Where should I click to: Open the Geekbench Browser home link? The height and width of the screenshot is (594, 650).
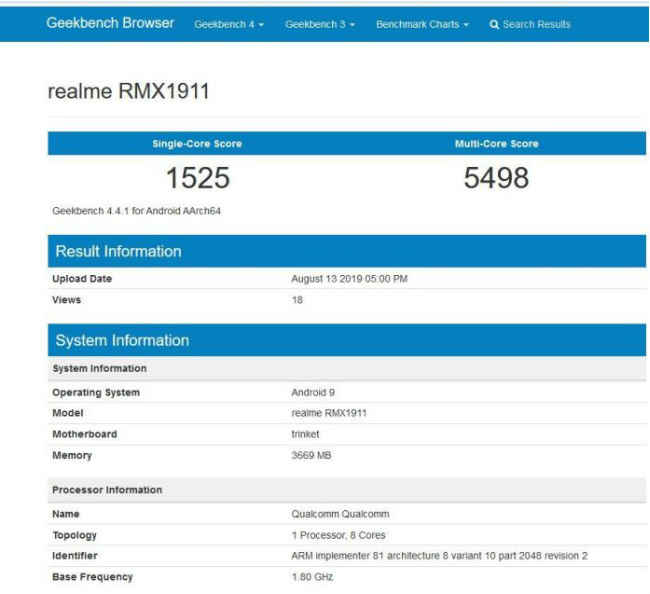(110, 23)
